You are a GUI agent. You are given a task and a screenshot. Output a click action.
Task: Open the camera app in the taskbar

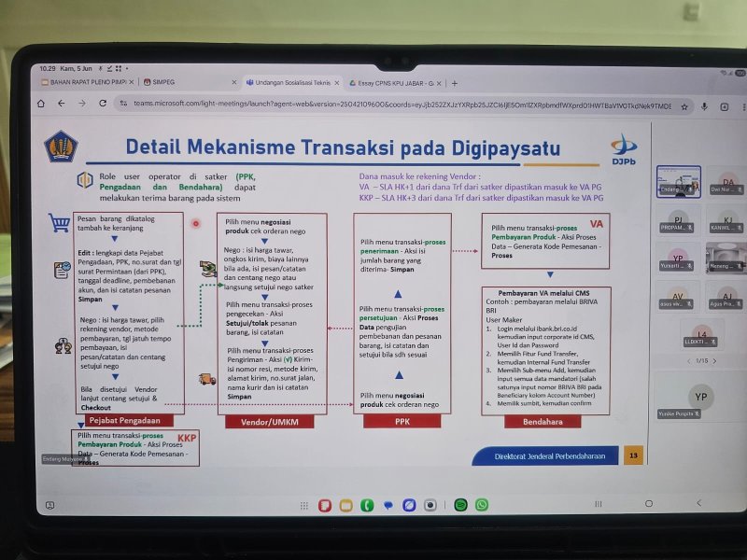[x=430, y=505]
